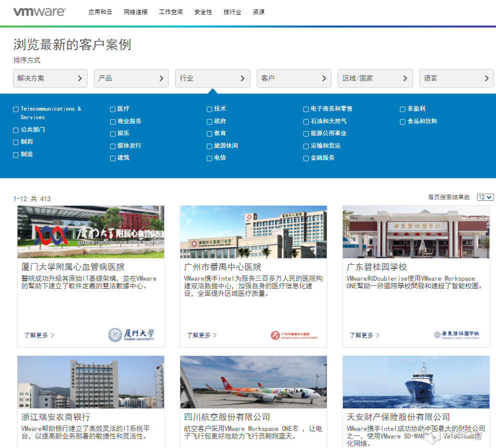Image resolution: width=496 pixels, height=448 pixels.
Task: Open the 浙江瑞安农商银行 case title
Action: (x=56, y=416)
